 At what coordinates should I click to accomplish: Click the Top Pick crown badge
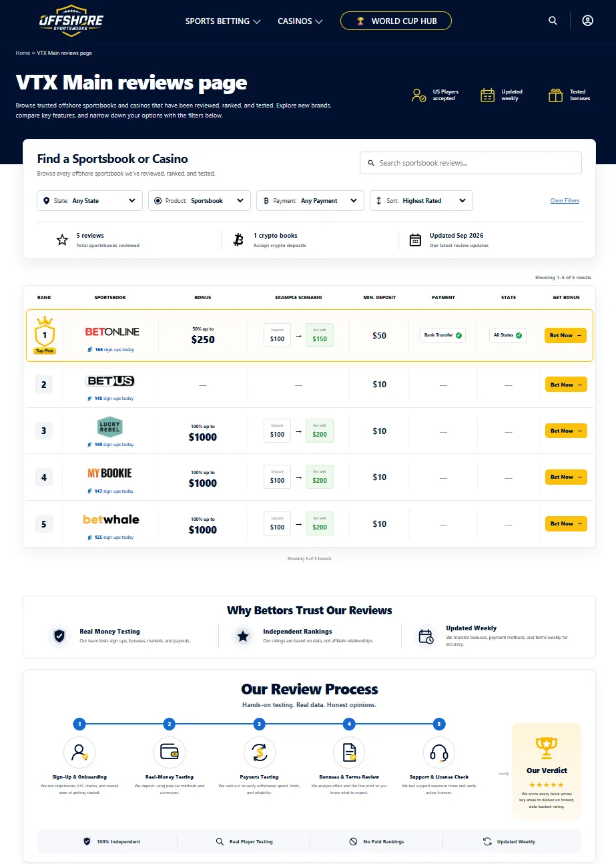point(45,335)
